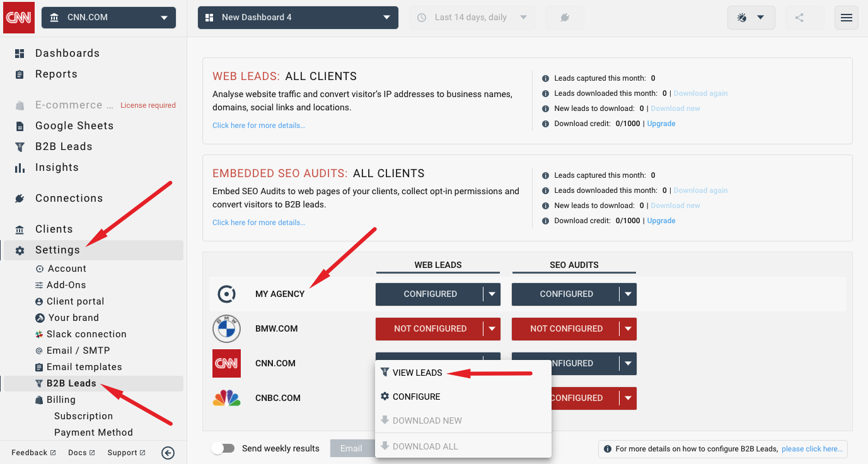Collapse the sidebar with the back arrow icon
Screen dimensions: 868x464
pyautogui.click(x=168, y=453)
